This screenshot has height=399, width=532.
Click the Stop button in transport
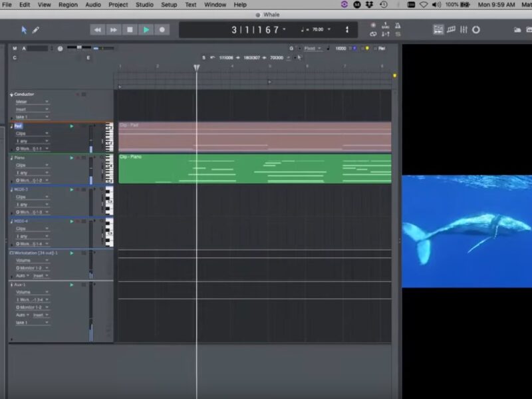tap(130, 30)
